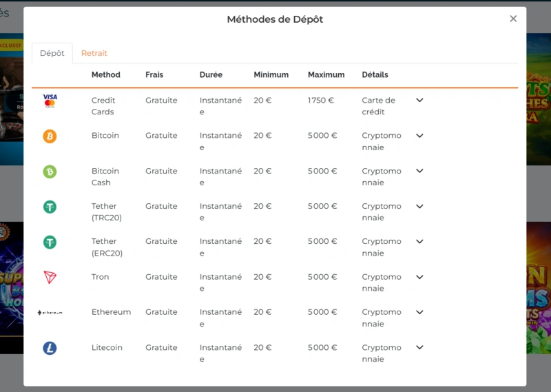
Task: Expand the Litecoin row chevron
Action: [x=419, y=348]
